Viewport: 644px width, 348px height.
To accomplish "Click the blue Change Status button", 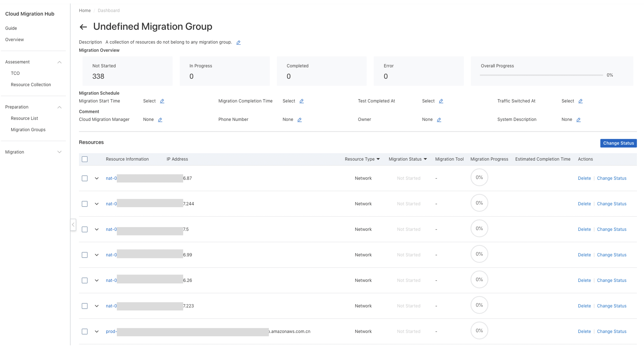I will point(618,143).
